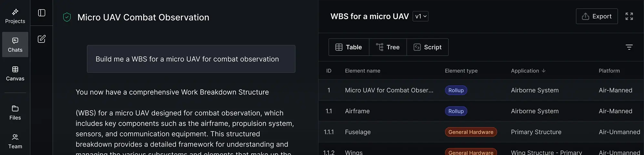
Task: Open the Team section
Action: (x=15, y=141)
